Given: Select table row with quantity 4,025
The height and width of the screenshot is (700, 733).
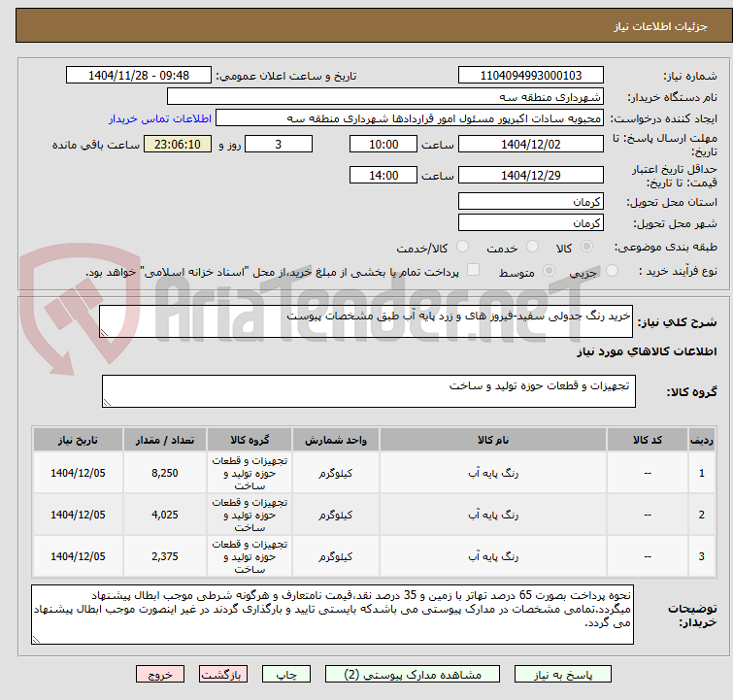Looking at the screenshot, I should coord(374,515).
